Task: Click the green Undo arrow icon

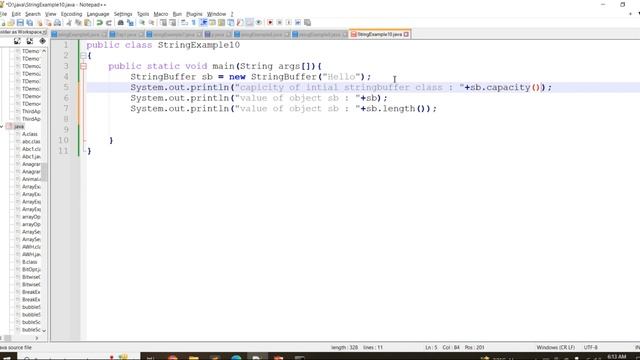Action: click(x=99, y=23)
